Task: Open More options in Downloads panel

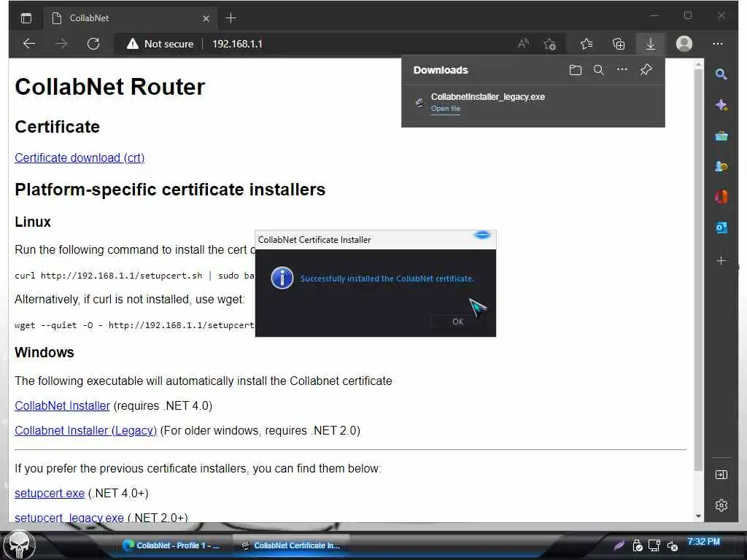Action: (x=622, y=69)
